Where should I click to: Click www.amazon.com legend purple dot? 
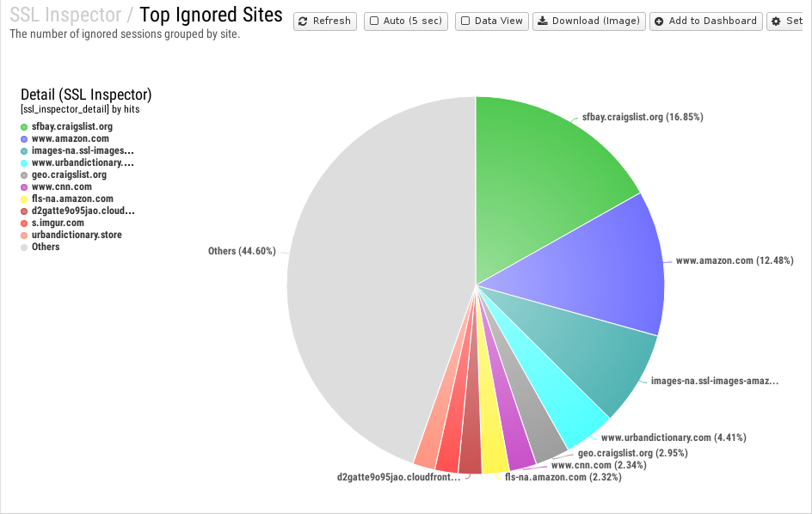[x=24, y=138]
